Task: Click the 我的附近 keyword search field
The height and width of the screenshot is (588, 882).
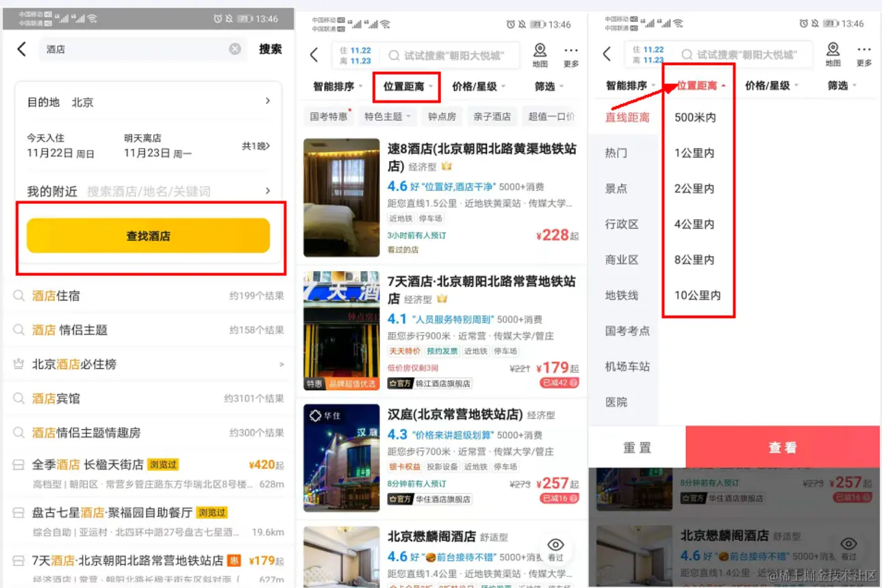Action: pyautogui.click(x=149, y=191)
